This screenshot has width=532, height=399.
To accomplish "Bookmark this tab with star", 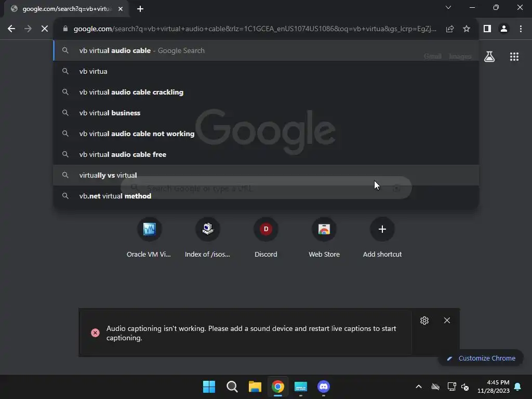I will pos(467,29).
